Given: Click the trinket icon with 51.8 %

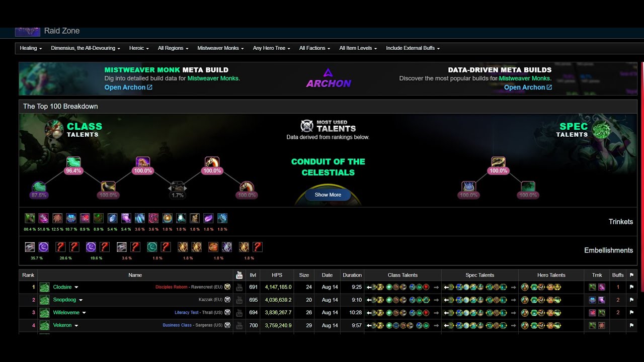Looking at the screenshot, I should (44, 218).
